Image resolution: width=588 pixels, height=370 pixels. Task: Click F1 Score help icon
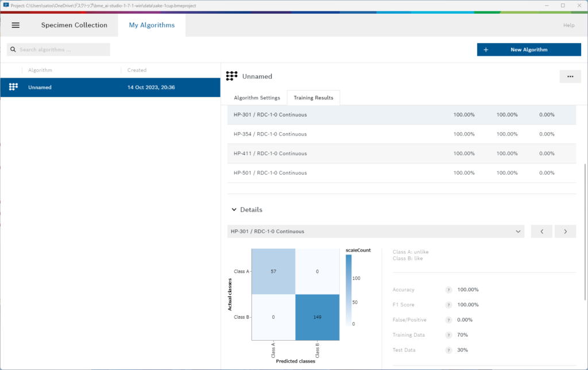coord(448,305)
